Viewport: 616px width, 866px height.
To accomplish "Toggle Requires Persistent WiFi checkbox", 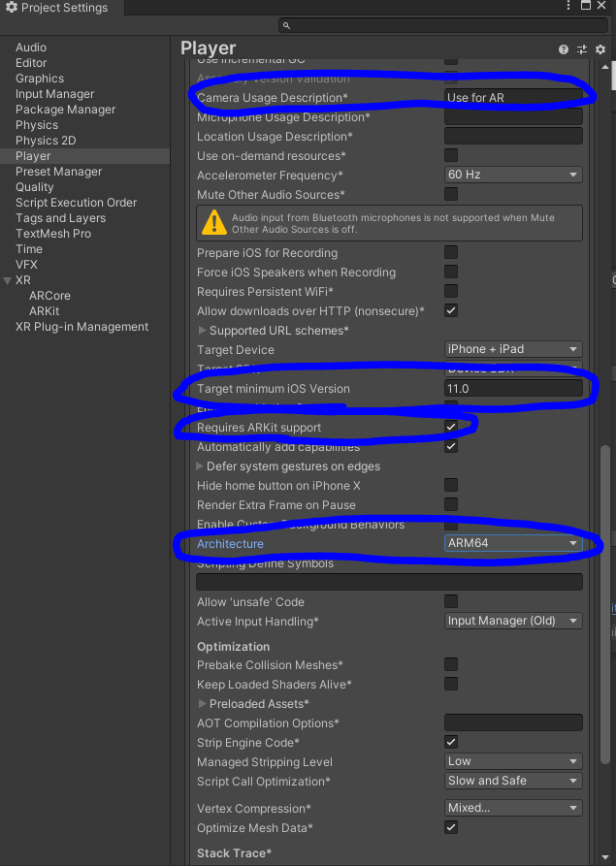I will (x=451, y=291).
